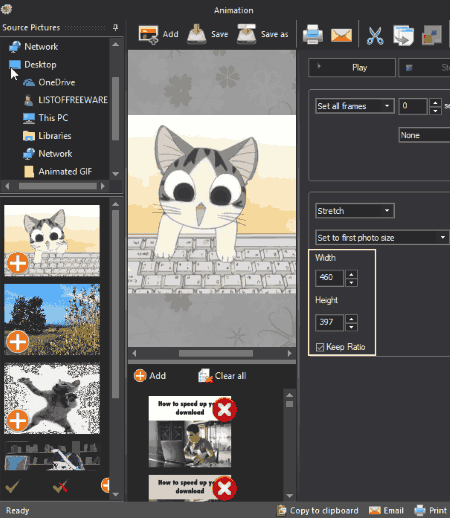Click the thumbnail list scroll down arrow
The height and width of the screenshot is (518, 450).
point(116,494)
